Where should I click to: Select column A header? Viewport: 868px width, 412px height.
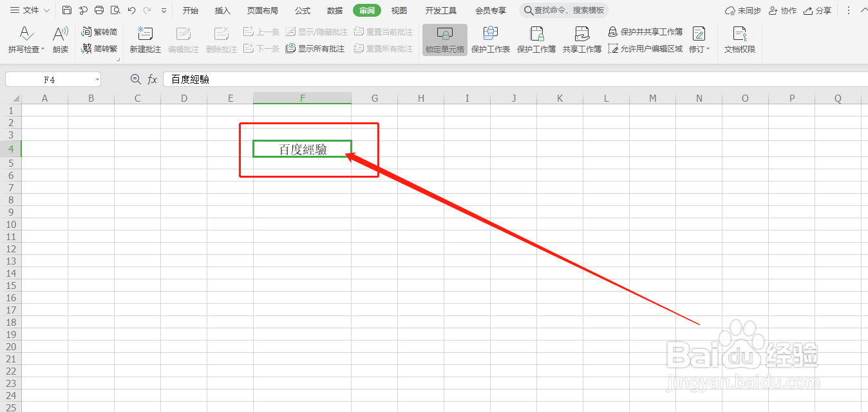45,98
